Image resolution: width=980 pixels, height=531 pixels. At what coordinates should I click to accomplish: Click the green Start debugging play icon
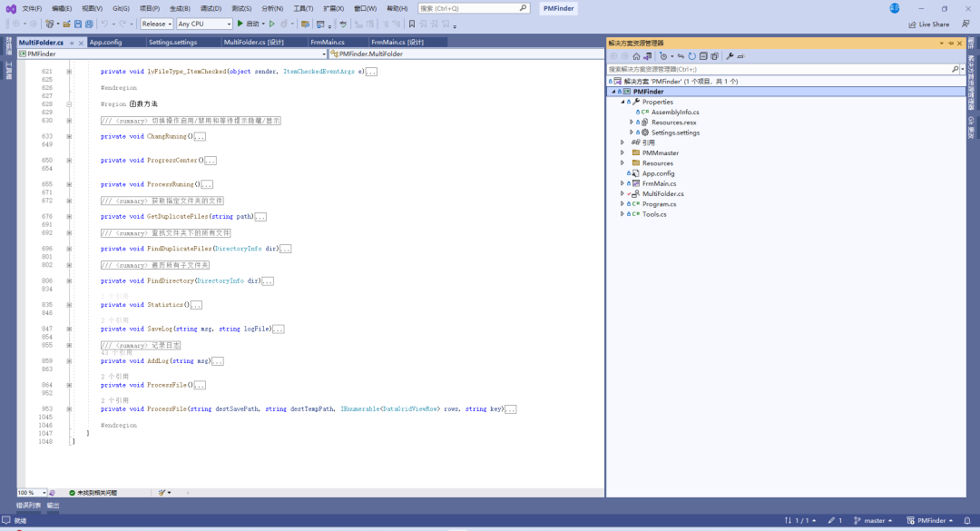pyautogui.click(x=240, y=24)
